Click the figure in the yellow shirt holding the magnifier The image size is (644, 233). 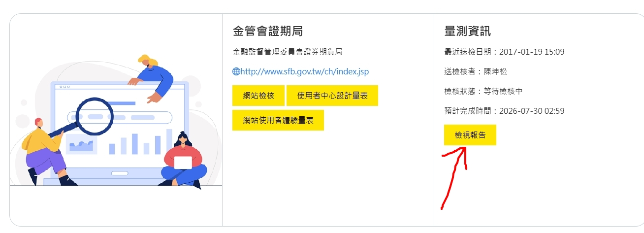tap(44, 152)
